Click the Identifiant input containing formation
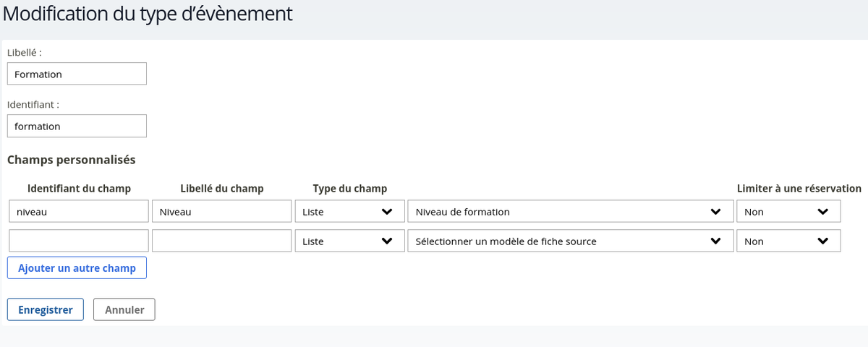This screenshot has height=347, width=868. (x=77, y=126)
